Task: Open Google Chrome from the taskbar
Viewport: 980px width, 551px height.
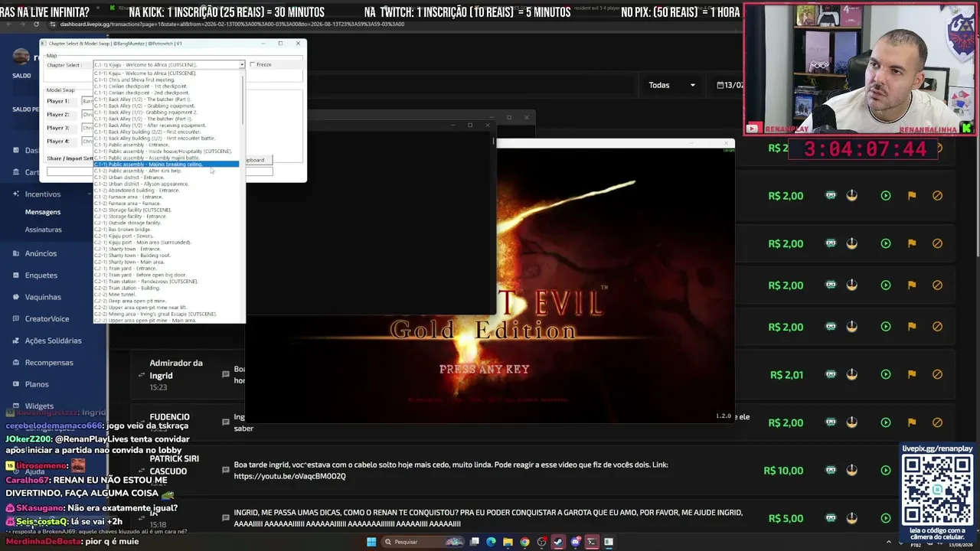Action: pyautogui.click(x=524, y=542)
